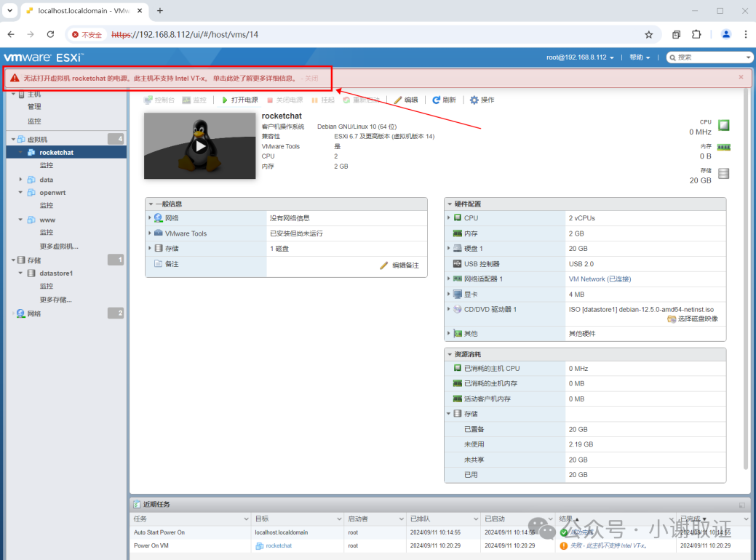
Task: Expand the CPU row in 硬件配置
Action: point(448,218)
